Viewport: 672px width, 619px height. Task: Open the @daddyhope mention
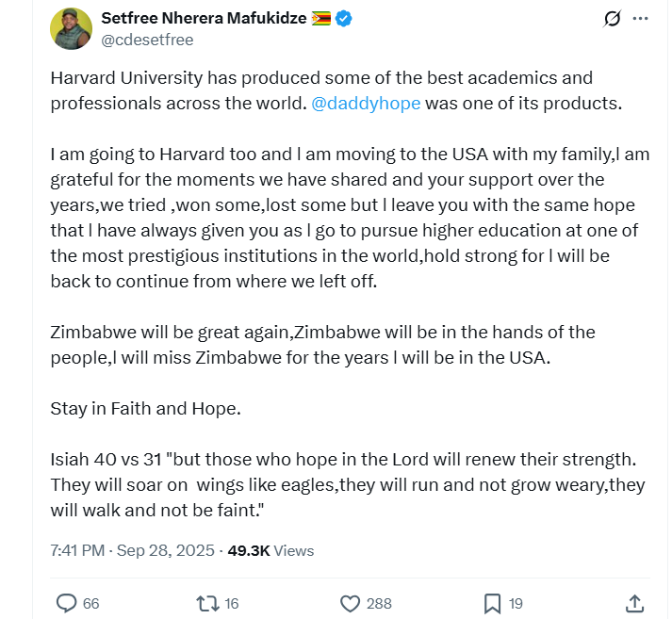(366, 104)
